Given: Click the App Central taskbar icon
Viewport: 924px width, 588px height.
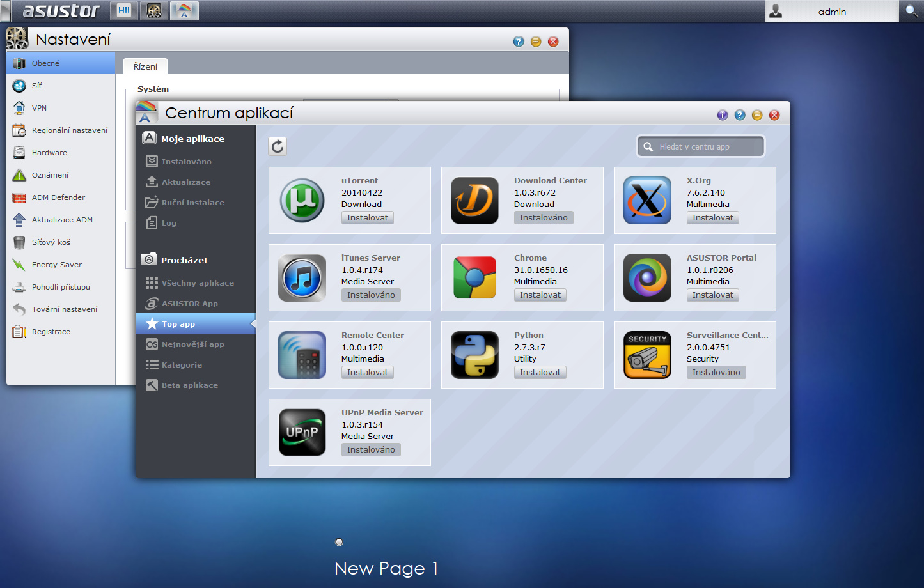Looking at the screenshot, I should pyautogui.click(x=184, y=10).
